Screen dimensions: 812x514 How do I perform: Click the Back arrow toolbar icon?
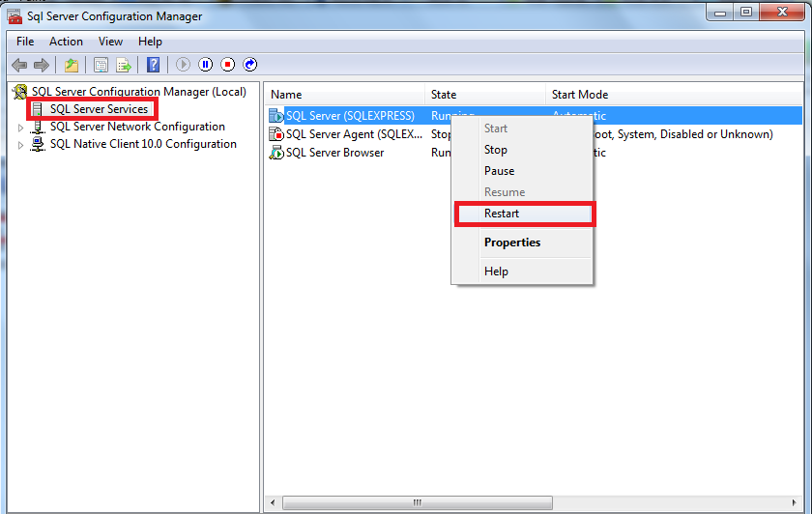pyautogui.click(x=19, y=65)
